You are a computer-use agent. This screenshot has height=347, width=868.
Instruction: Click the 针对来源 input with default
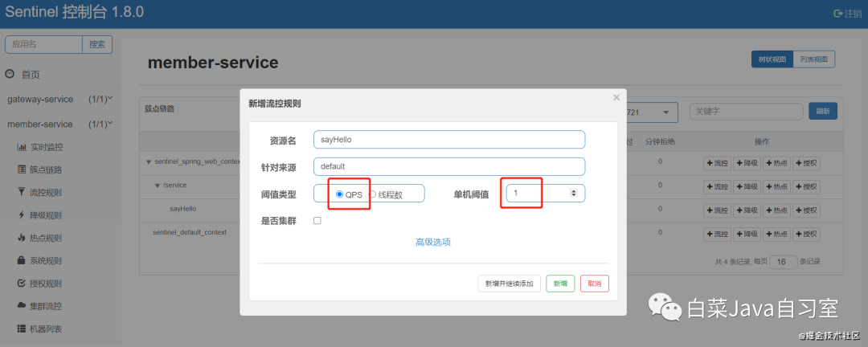tap(449, 166)
